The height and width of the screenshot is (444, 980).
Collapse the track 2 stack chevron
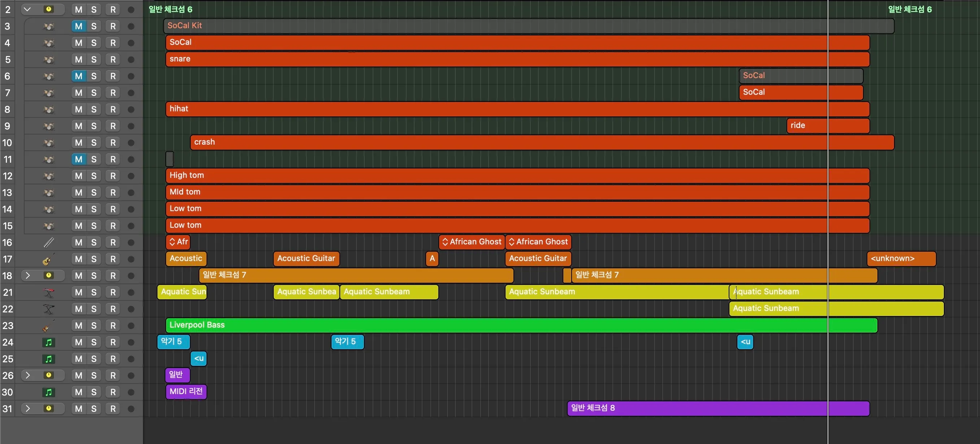(x=27, y=9)
